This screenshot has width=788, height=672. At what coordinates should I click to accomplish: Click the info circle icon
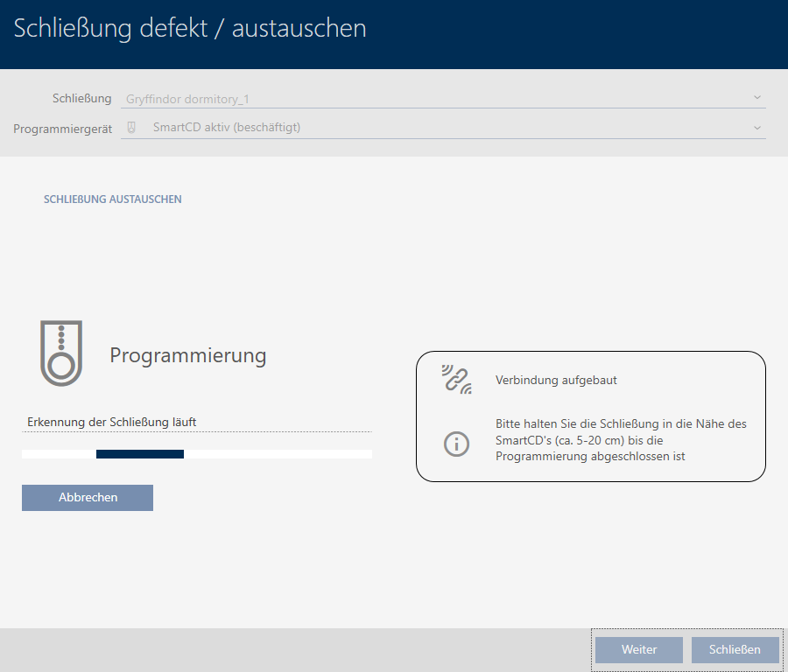(x=456, y=444)
